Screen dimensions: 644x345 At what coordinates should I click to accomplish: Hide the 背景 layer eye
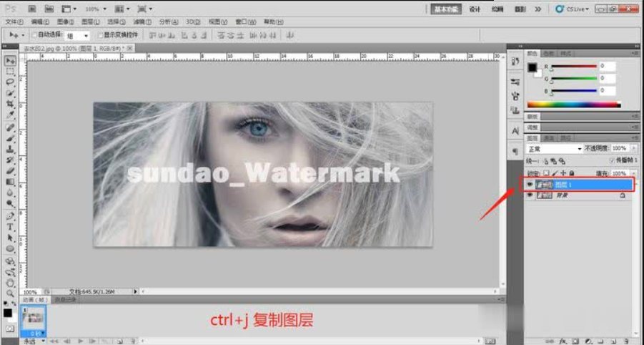[x=530, y=195]
